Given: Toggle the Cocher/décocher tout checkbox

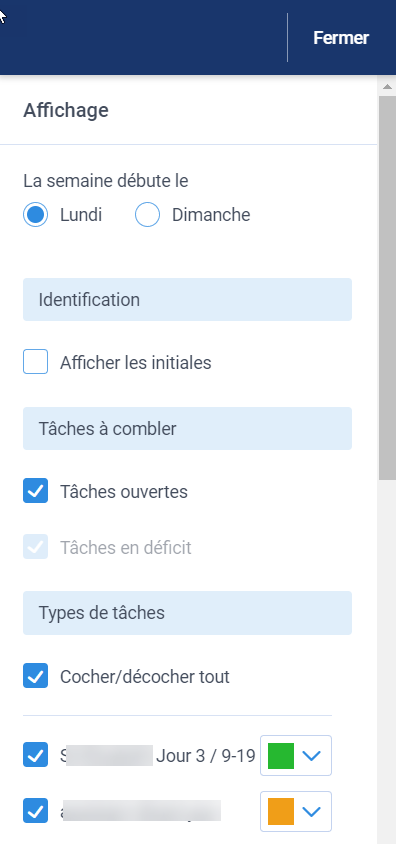Looking at the screenshot, I should 36,676.
